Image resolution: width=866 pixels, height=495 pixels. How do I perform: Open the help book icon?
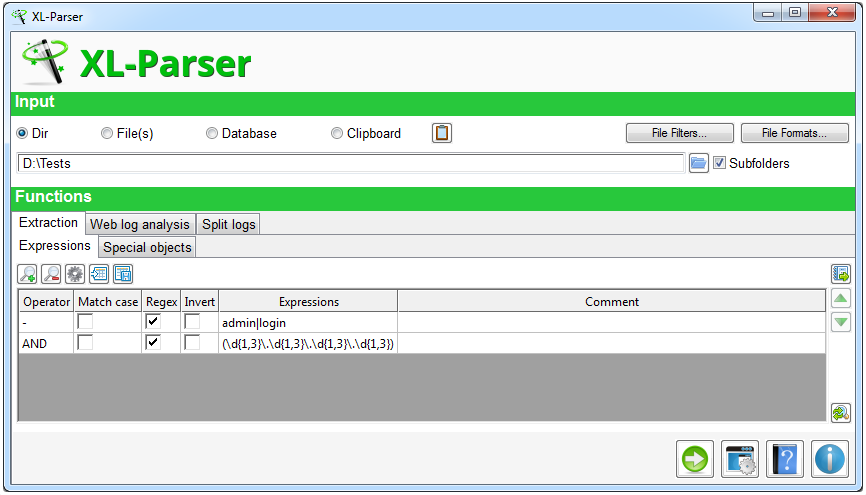(785, 459)
